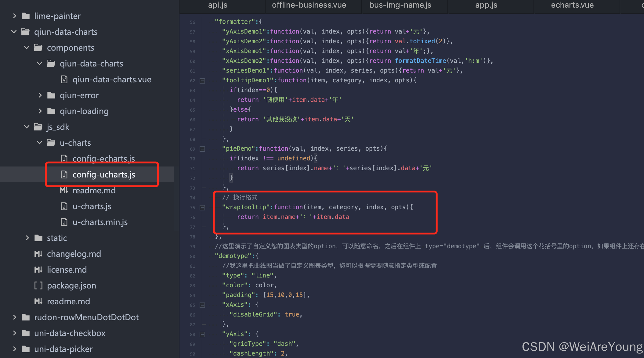Expand the qiun-error folder

[x=40, y=95]
